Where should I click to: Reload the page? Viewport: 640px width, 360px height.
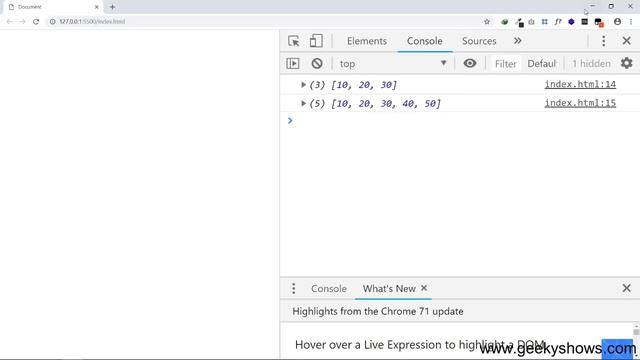(x=36, y=22)
